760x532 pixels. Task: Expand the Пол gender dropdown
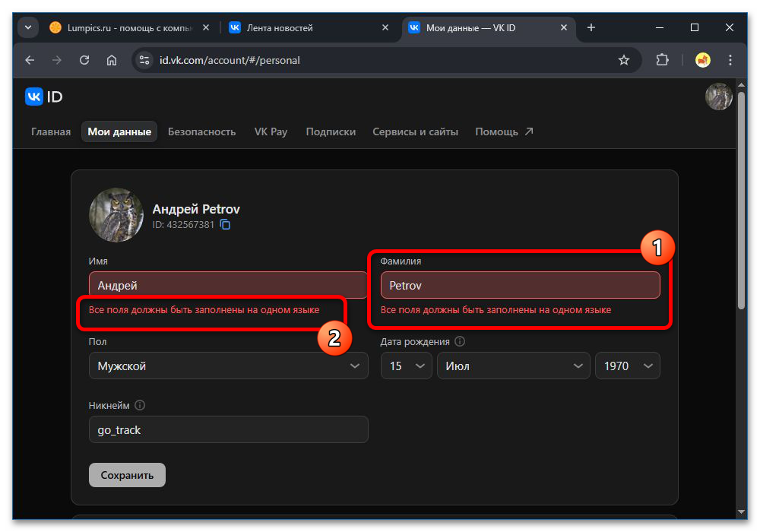228,366
